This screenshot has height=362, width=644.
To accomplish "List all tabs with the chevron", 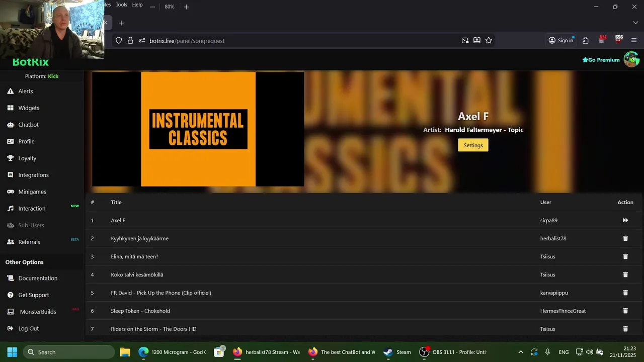I will [x=635, y=23].
